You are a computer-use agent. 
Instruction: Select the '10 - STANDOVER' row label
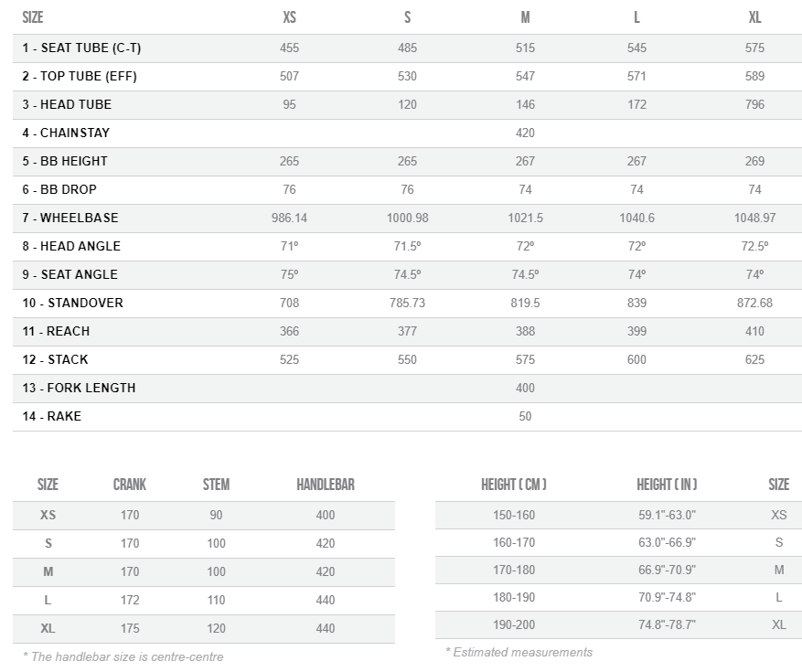click(x=72, y=303)
